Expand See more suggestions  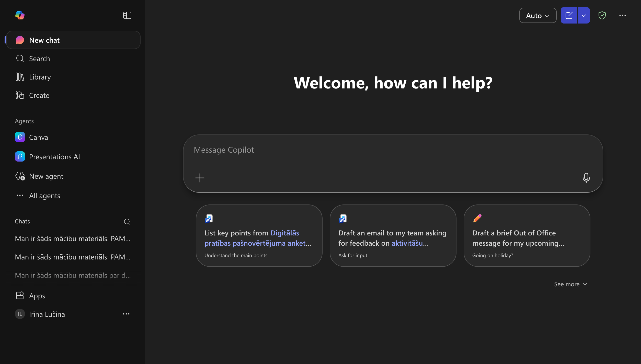click(x=570, y=284)
